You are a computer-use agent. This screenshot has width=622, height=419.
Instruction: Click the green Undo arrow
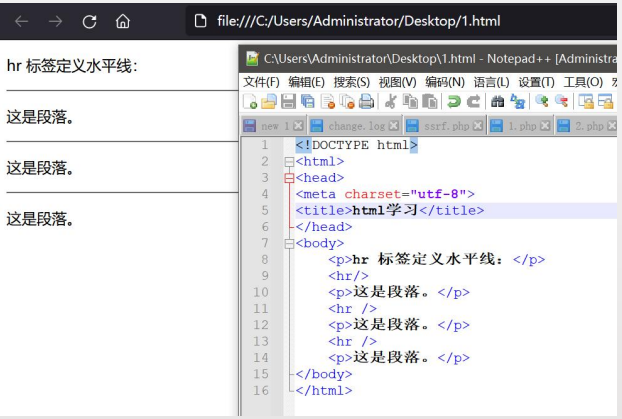tap(454, 101)
